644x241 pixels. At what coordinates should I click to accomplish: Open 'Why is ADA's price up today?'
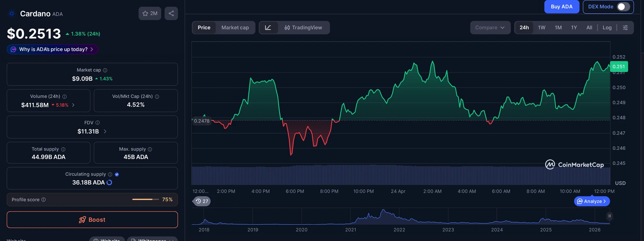point(53,49)
